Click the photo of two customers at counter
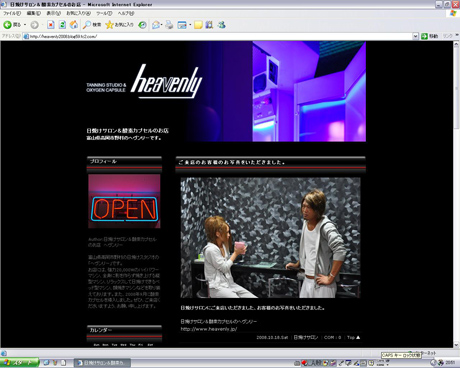460x368 pixels. (x=270, y=238)
